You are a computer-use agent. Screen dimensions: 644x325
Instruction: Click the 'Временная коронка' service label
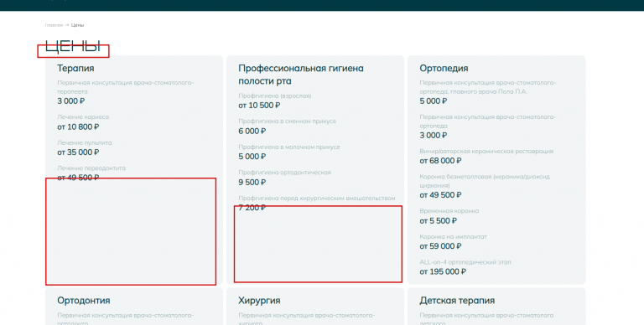coord(449,211)
